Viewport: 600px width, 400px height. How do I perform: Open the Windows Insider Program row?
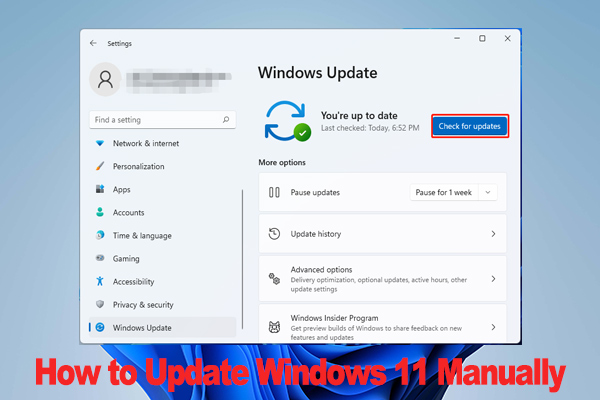pos(383,324)
